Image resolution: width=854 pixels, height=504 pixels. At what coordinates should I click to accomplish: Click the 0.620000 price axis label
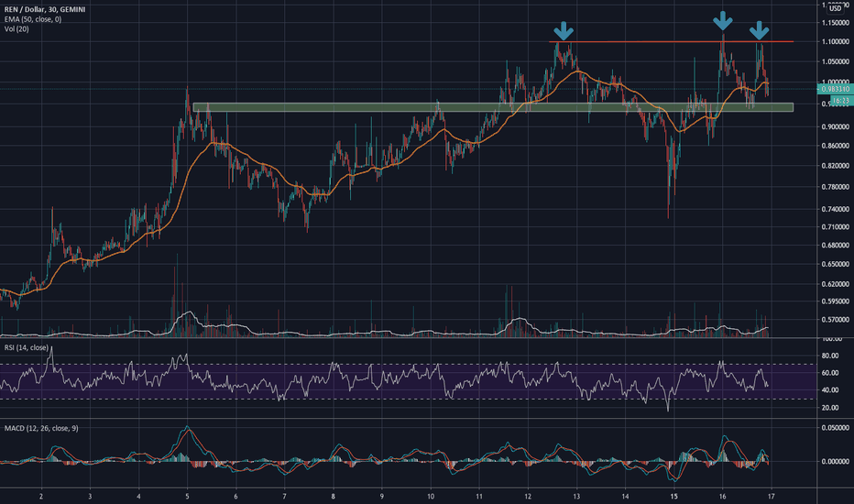(x=835, y=284)
